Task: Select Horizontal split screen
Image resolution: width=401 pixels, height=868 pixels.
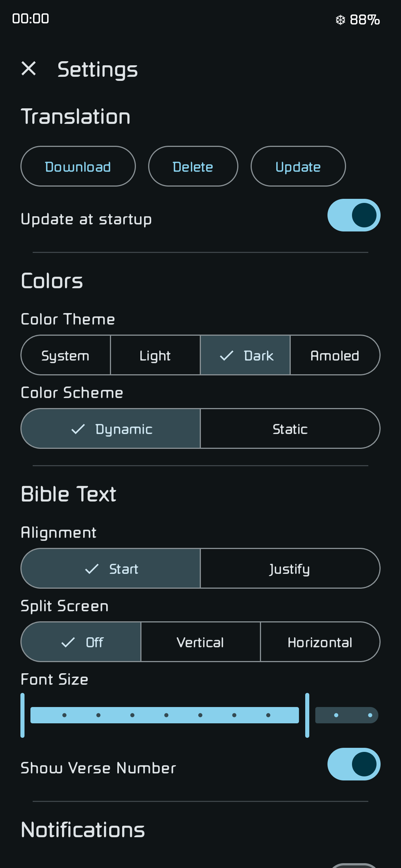Action: coord(320,642)
